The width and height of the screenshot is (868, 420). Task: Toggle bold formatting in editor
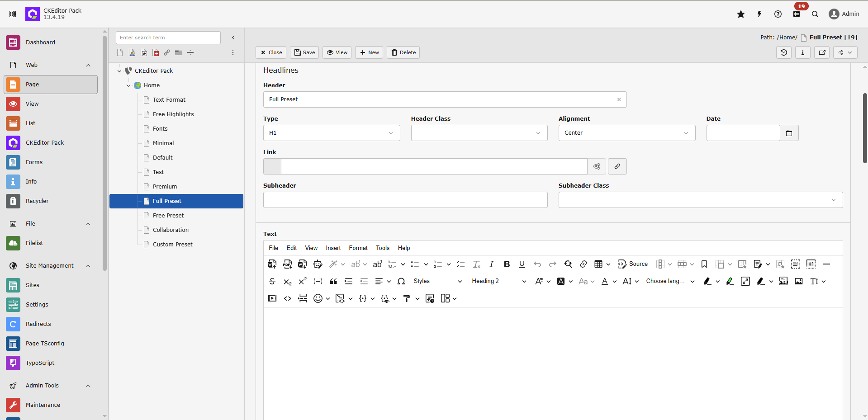point(507,264)
